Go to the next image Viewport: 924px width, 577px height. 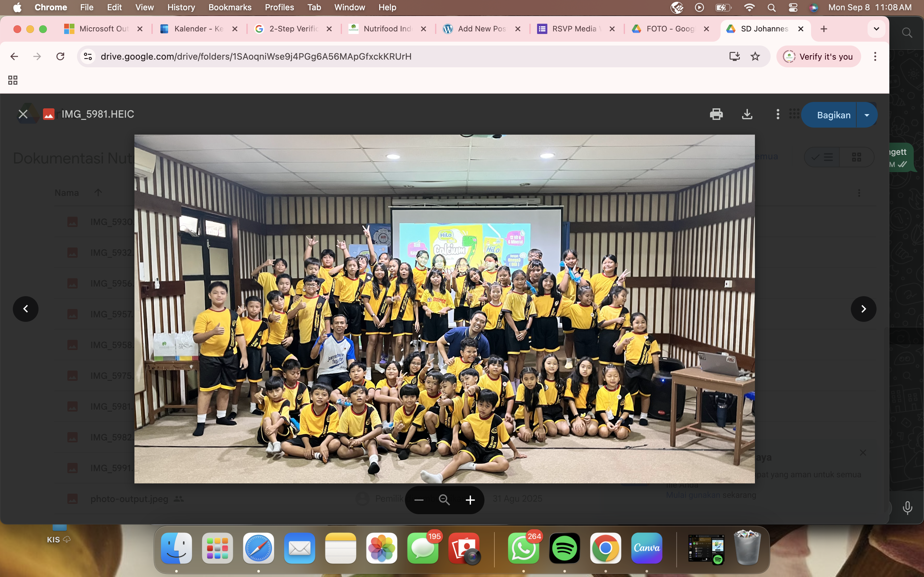click(x=863, y=309)
